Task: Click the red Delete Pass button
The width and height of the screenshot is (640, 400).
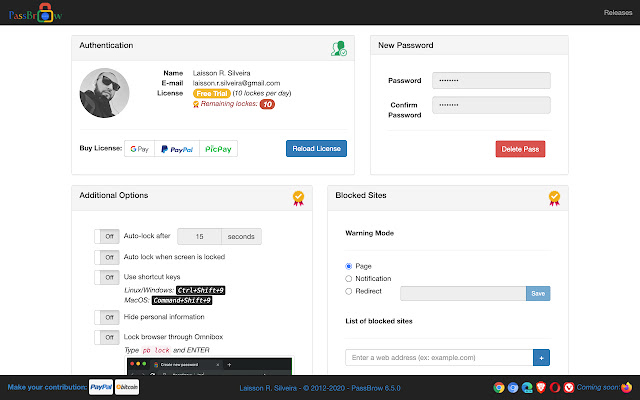Action: [x=520, y=149]
